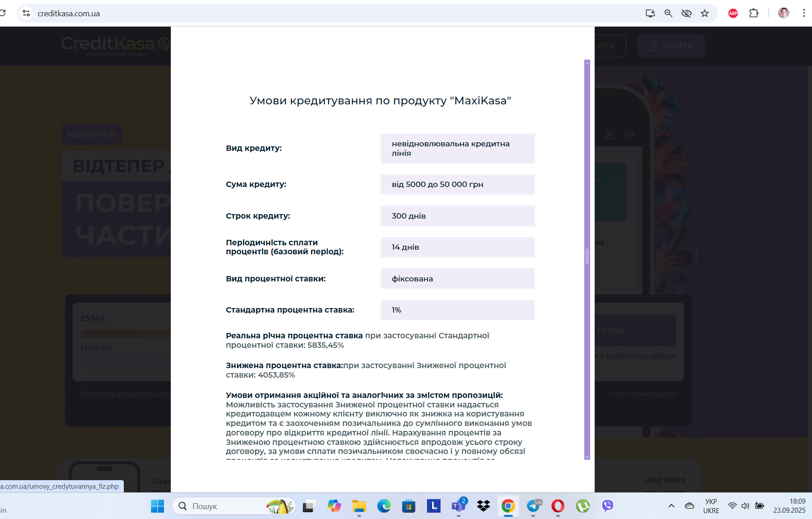Click the CreditKasa logo
The image size is (812, 519).
[116, 45]
